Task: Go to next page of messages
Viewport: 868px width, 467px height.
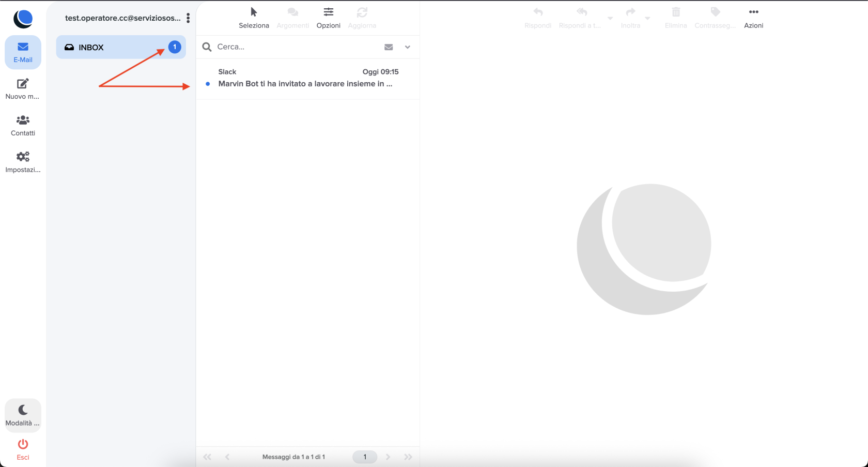Action: tap(388, 457)
